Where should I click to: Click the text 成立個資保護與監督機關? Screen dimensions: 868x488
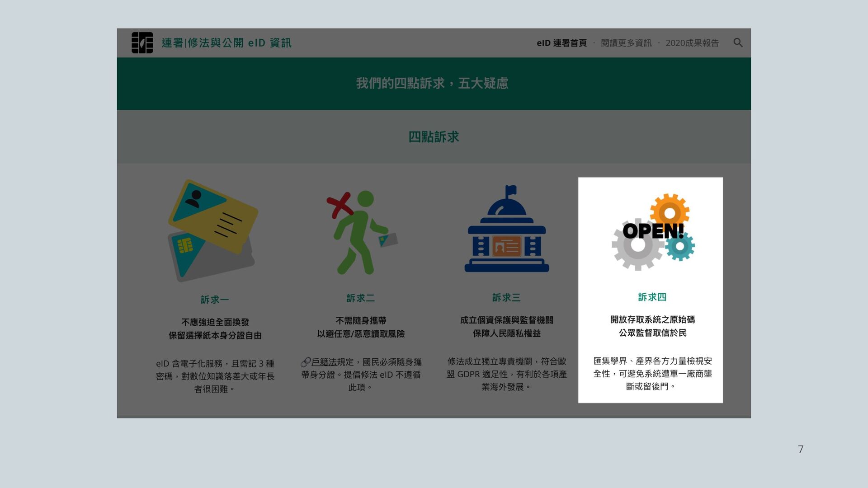(x=507, y=320)
